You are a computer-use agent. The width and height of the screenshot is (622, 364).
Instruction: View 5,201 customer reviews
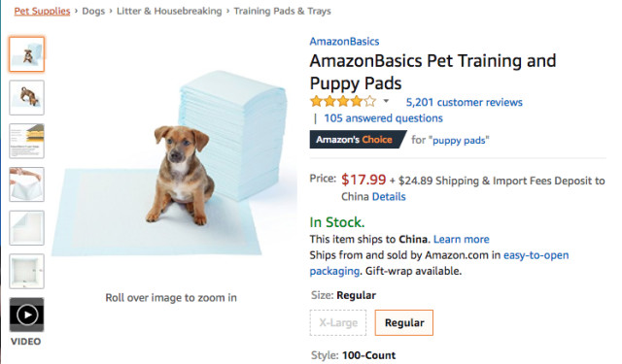(x=465, y=102)
